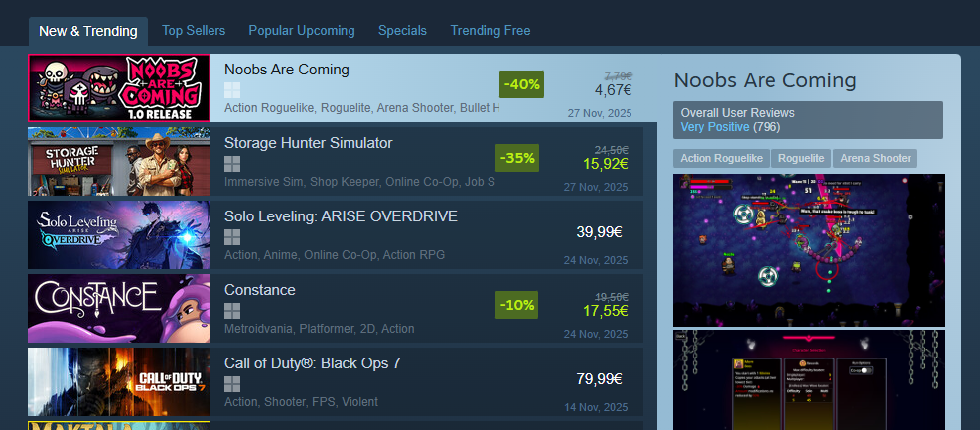Click Windows icon under Noobs Are Coming
Viewport: 980px width, 430px height.
[232, 90]
